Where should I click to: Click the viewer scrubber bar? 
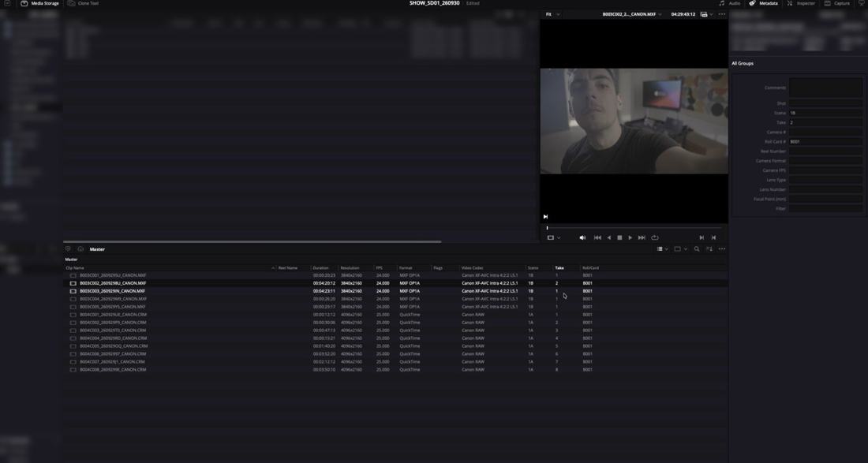click(634, 228)
